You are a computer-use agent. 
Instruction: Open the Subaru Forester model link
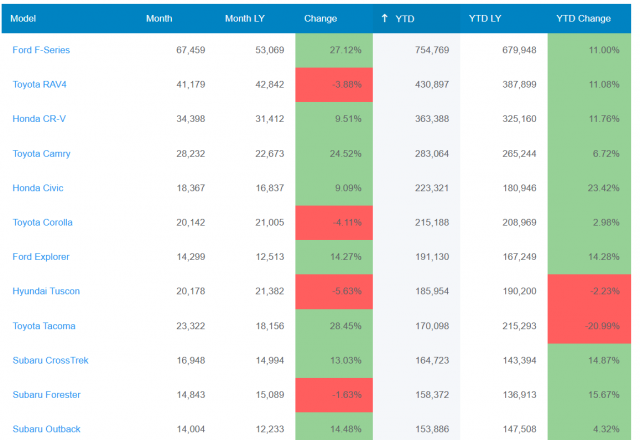pyautogui.click(x=47, y=395)
